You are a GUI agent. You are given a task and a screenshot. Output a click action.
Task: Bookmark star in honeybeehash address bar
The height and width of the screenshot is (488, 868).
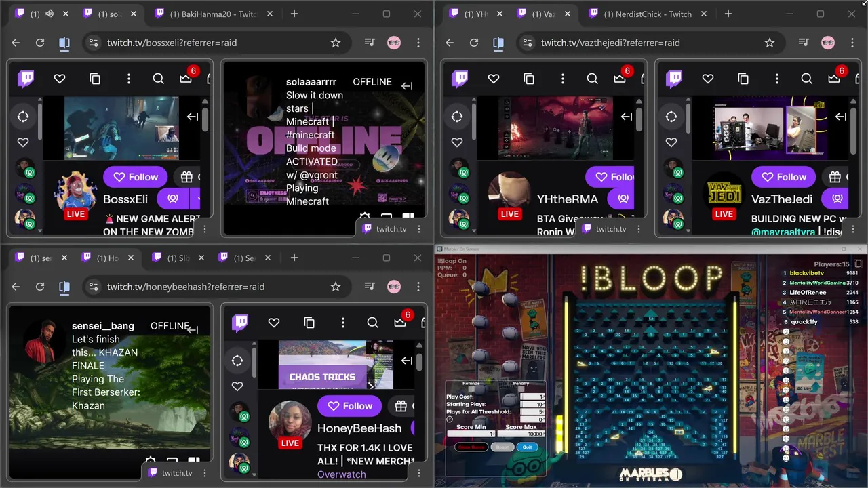click(336, 287)
